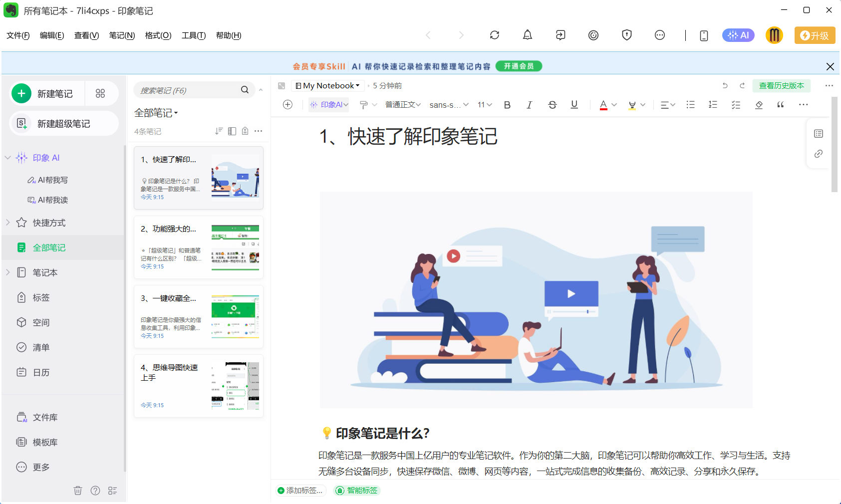Open the trash bin icon
Screen dimensions: 841x504
pos(78,491)
